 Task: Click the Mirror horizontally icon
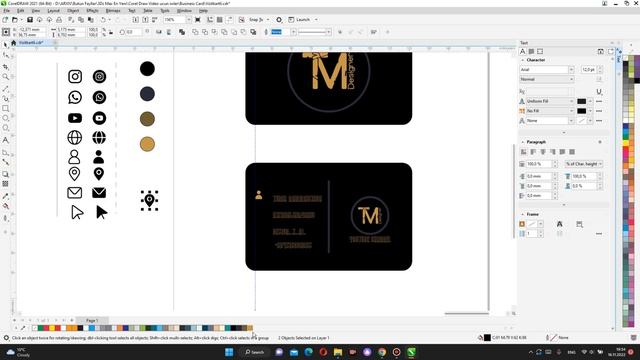coord(158,32)
